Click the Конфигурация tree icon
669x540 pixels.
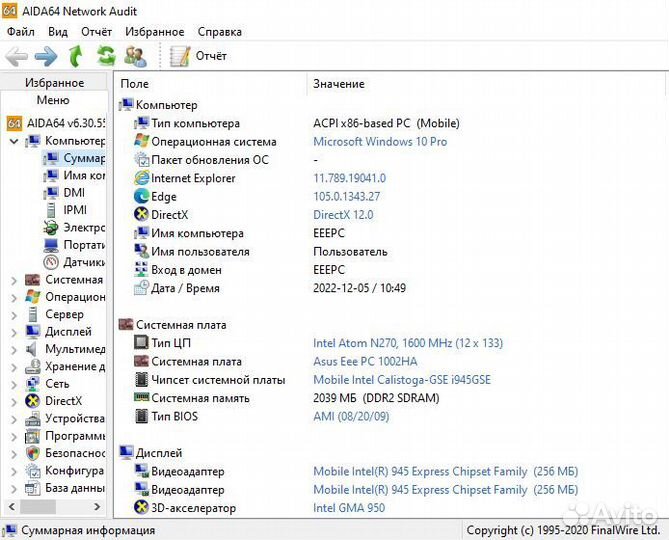click(x=32, y=471)
